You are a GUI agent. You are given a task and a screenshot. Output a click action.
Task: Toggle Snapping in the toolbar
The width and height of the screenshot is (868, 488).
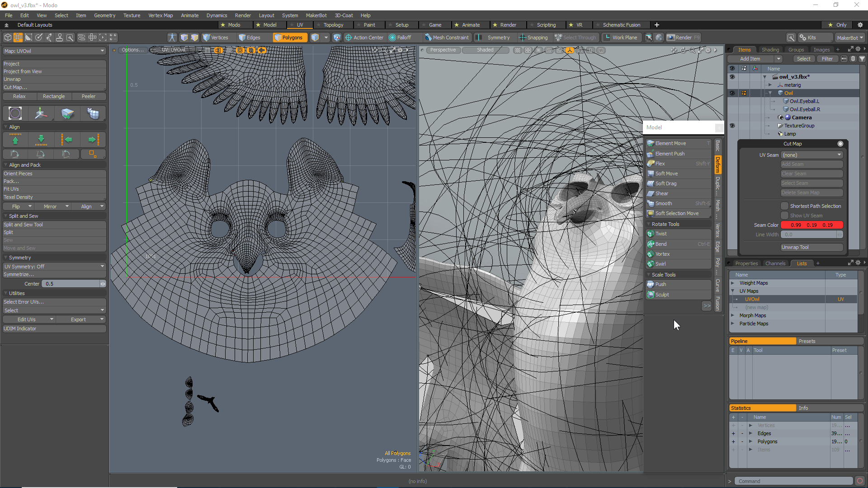pos(533,38)
